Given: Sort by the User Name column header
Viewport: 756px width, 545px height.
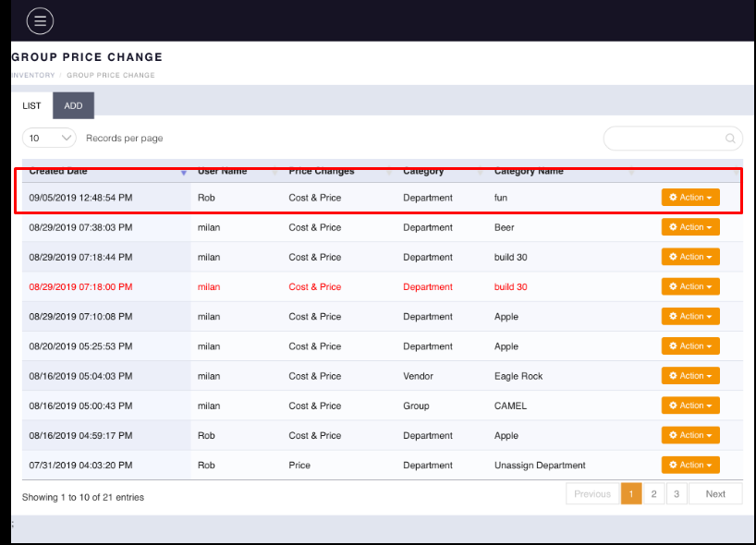Looking at the screenshot, I should click(223, 171).
